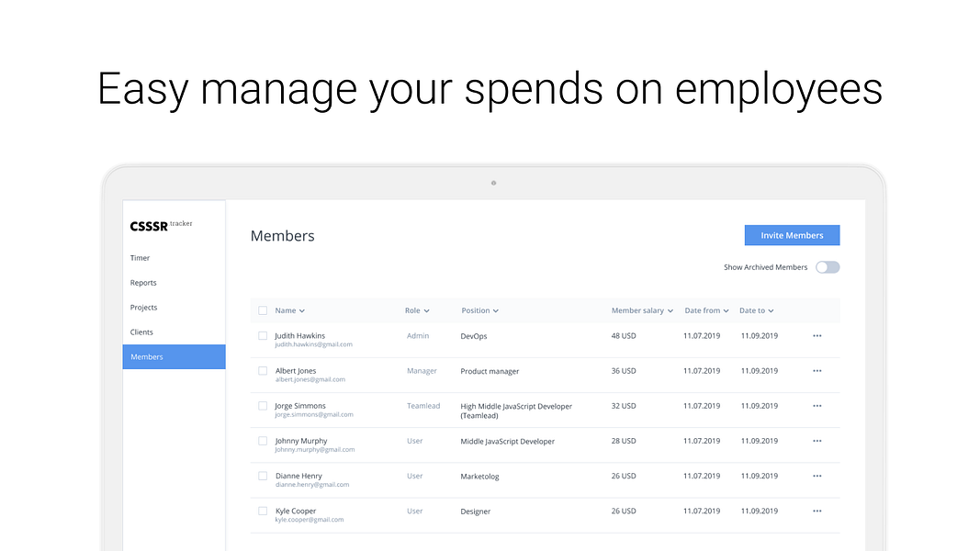The width and height of the screenshot is (980, 551).
Task: Click the 48 USD salary value
Action: [x=623, y=335]
